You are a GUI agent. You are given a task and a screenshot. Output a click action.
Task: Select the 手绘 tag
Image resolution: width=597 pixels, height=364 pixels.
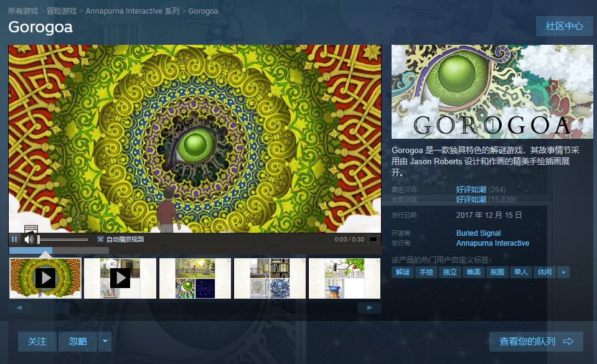pyautogui.click(x=426, y=272)
